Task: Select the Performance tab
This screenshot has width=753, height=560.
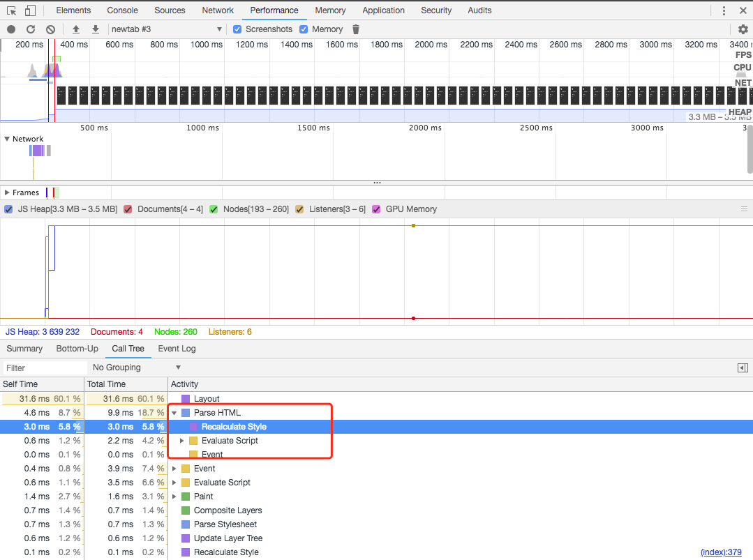Action: pos(274,10)
